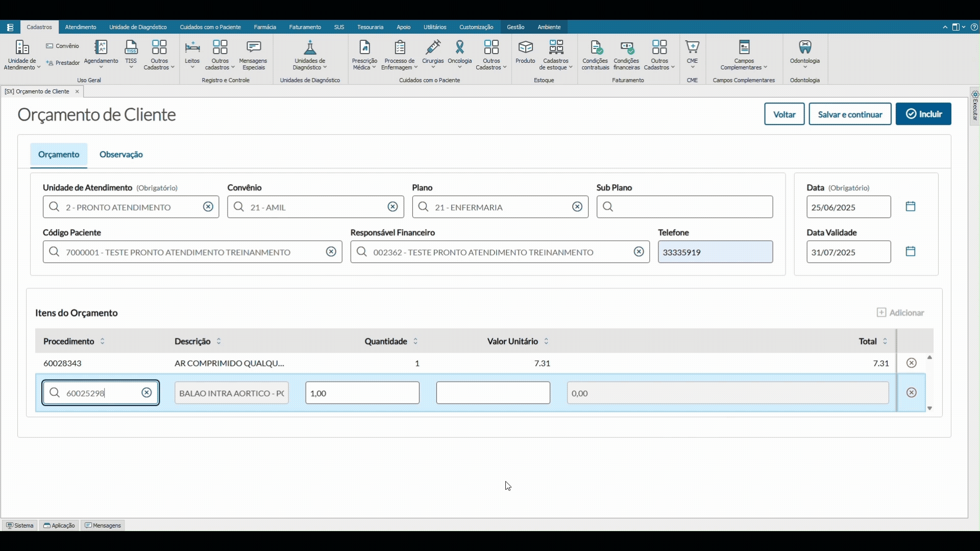The image size is (980, 551).
Task: Click the Valor Unitário input field
Action: [x=493, y=393]
